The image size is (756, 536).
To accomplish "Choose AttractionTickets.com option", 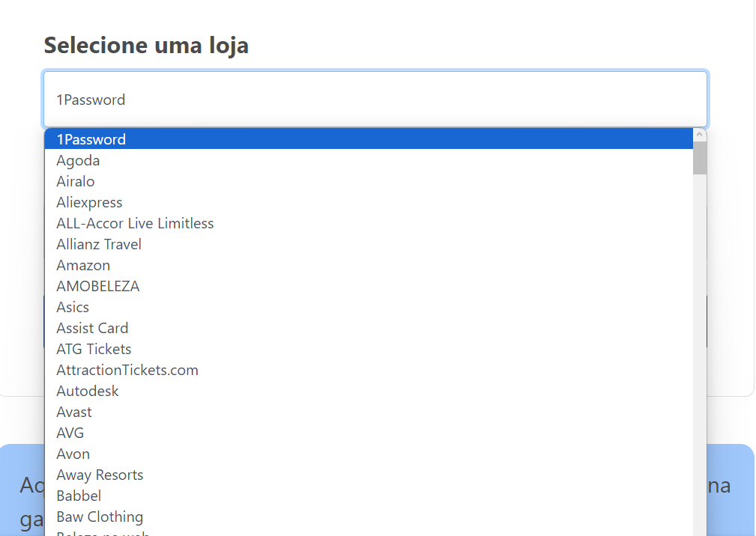I will click(x=127, y=370).
